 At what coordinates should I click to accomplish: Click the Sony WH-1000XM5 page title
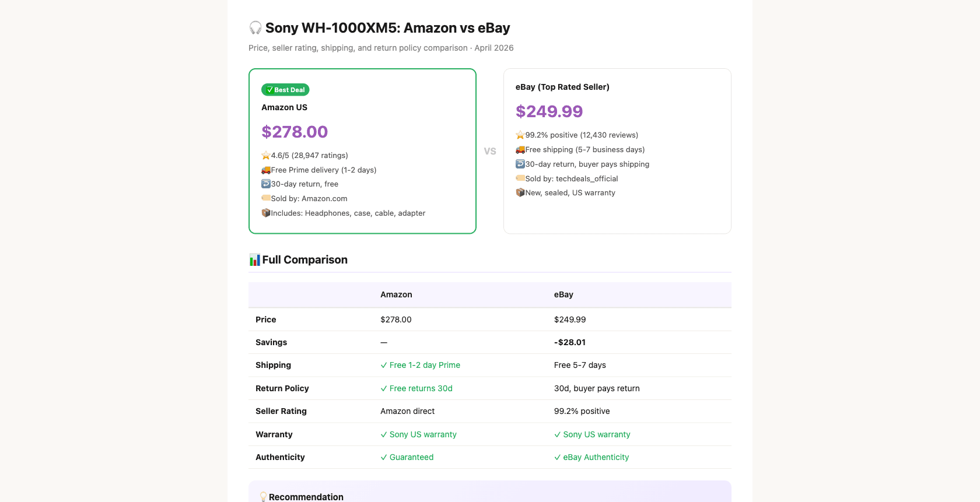click(x=387, y=28)
